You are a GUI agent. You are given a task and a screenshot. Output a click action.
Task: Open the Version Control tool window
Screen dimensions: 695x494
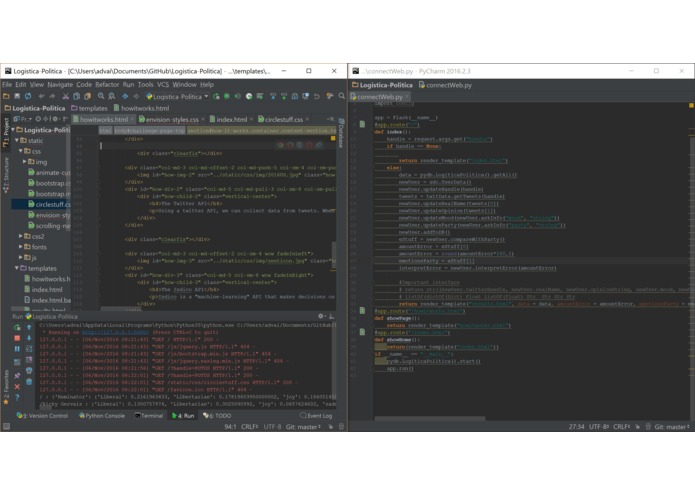point(43,416)
